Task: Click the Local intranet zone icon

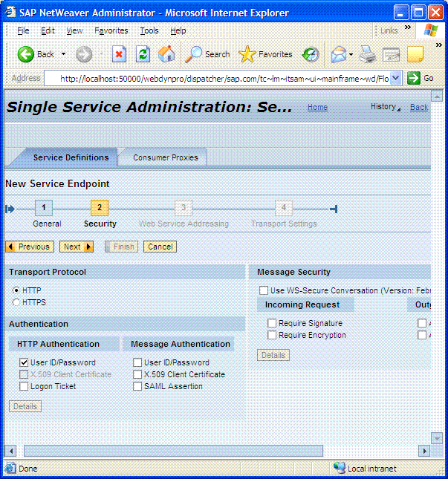Action: click(340, 468)
